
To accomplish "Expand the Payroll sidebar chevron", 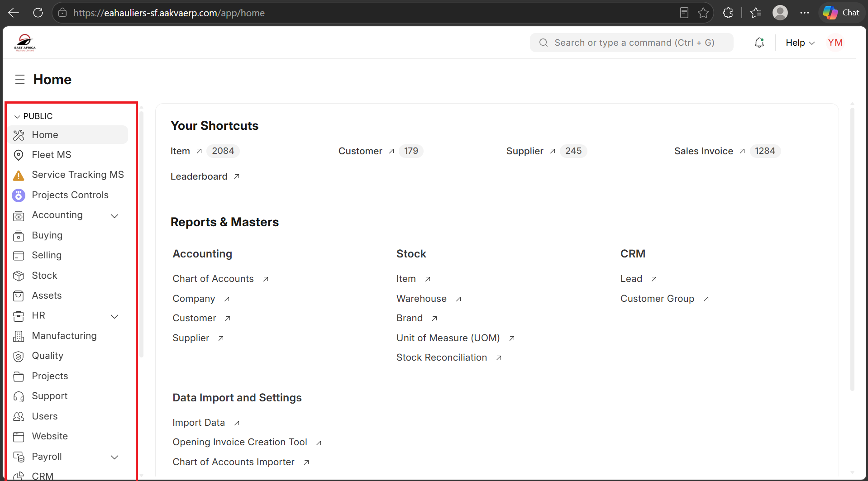I will point(114,457).
